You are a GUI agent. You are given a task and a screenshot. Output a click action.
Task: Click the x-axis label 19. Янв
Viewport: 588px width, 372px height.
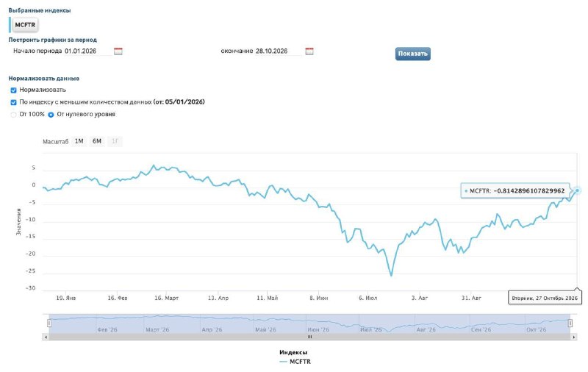point(66,298)
